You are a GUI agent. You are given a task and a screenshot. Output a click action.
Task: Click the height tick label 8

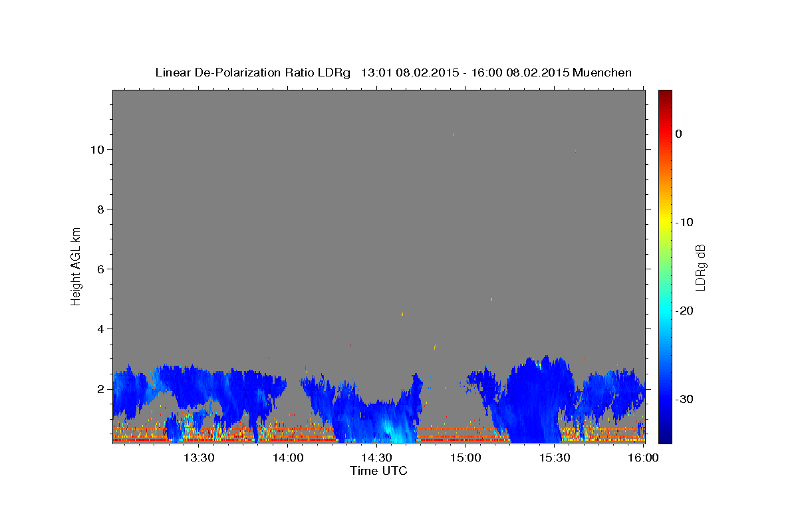[x=101, y=209]
